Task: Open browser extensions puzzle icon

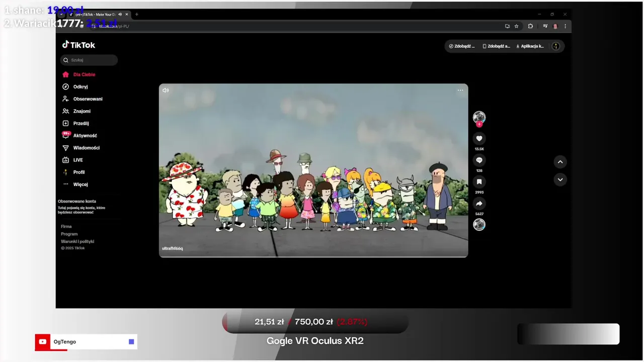Action: [530, 26]
